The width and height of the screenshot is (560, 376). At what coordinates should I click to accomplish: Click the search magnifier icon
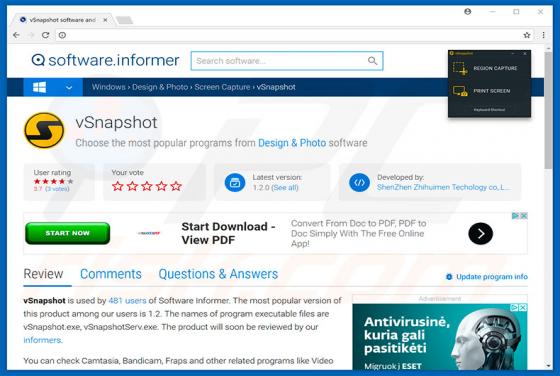tap(372, 61)
